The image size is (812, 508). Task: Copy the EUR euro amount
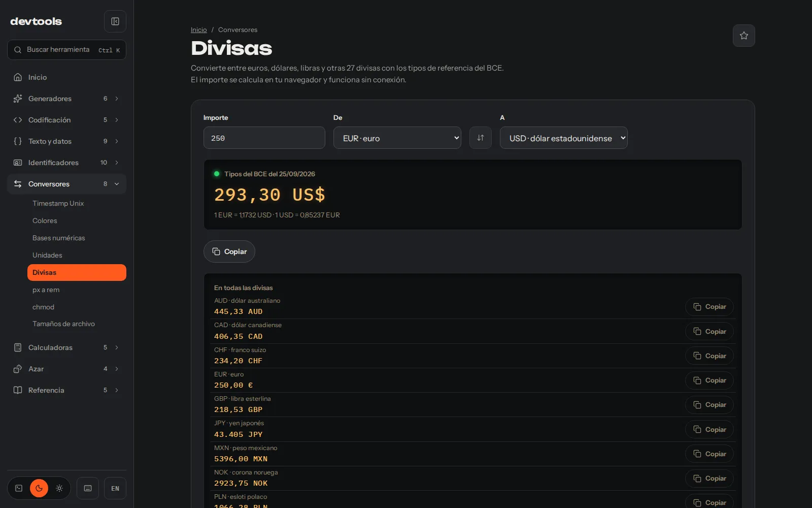[x=709, y=380]
